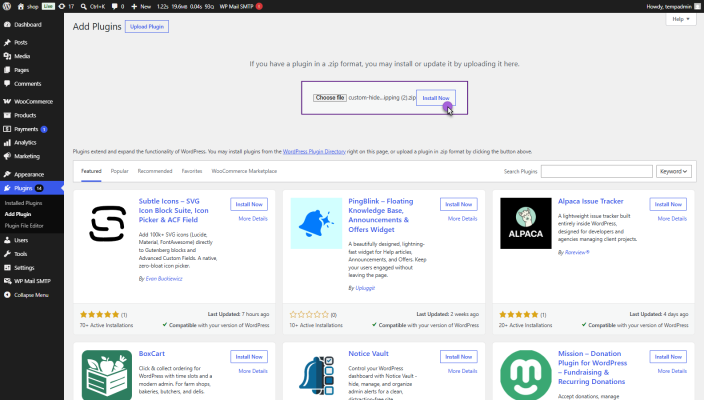Install the Alpaca Issue Tracker plugin

tap(668, 204)
